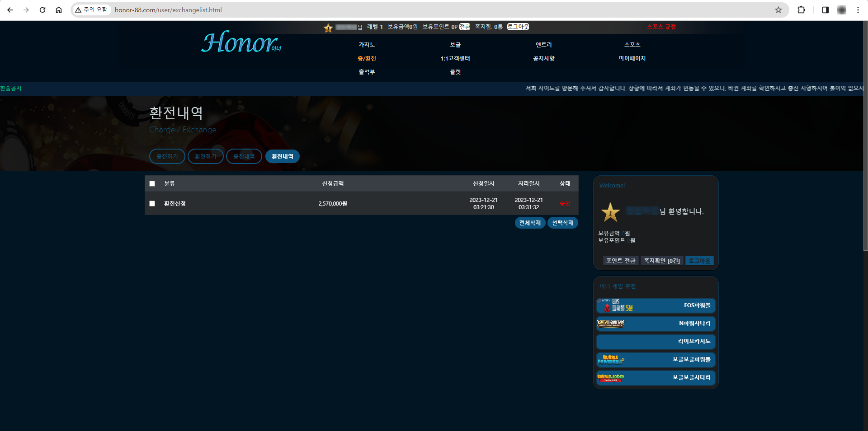This screenshot has height=431, width=868.
Task: Click the Honor site logo
Action: pyautogui.click(x=241, y=42)
